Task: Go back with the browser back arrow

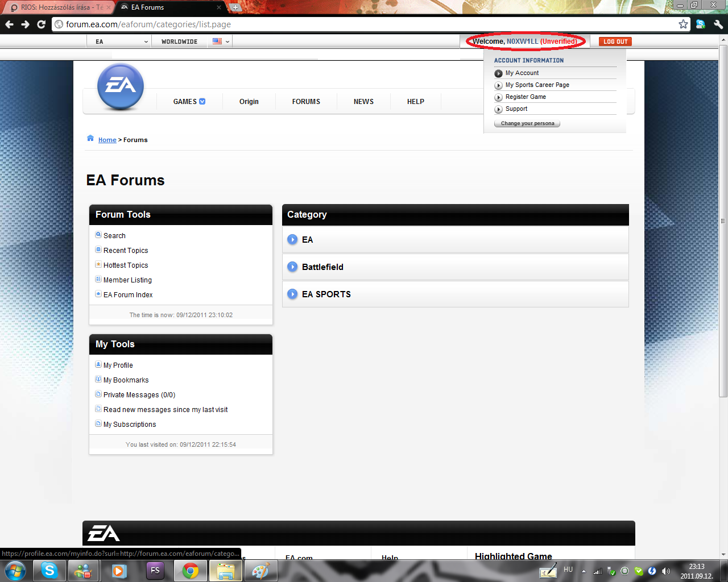Action: tap(9, 24)
